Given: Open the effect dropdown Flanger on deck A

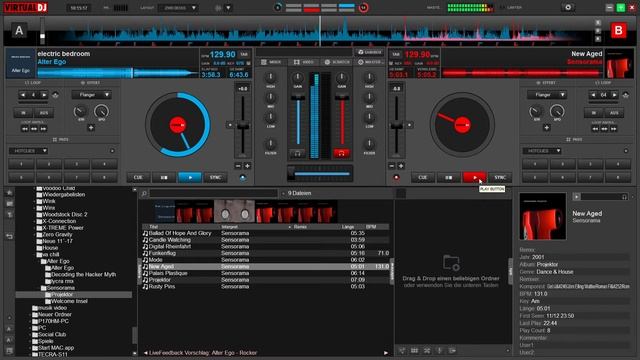Looking at the screenshot, I should click(x=91, y=95).
